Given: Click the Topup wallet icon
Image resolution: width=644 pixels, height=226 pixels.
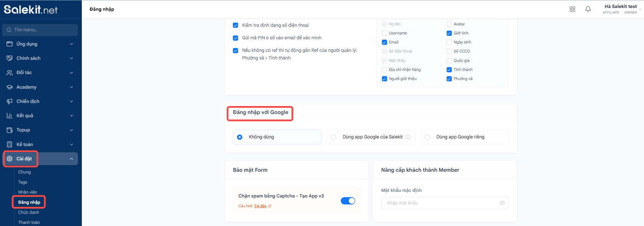Looking at the screenshot, I should pos(9,130).
